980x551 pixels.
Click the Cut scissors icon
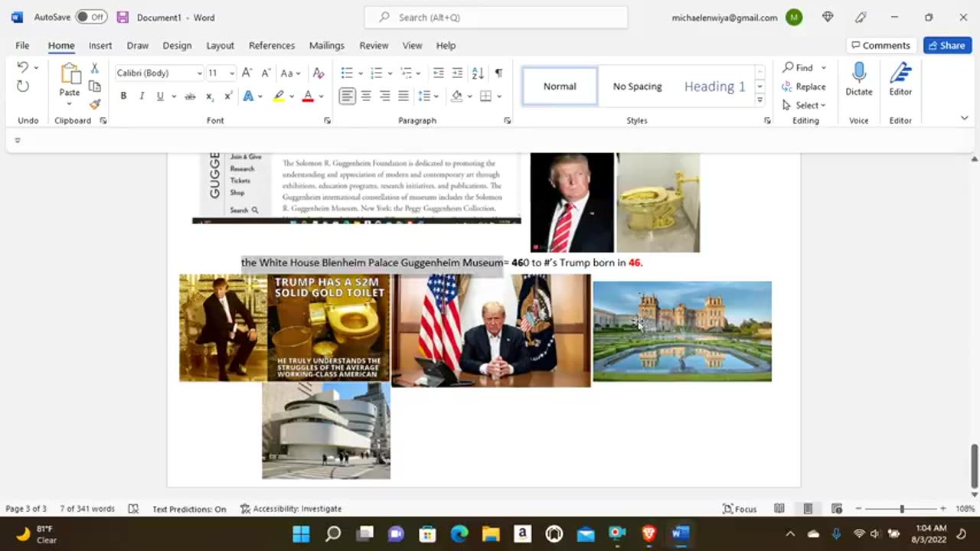95,68
